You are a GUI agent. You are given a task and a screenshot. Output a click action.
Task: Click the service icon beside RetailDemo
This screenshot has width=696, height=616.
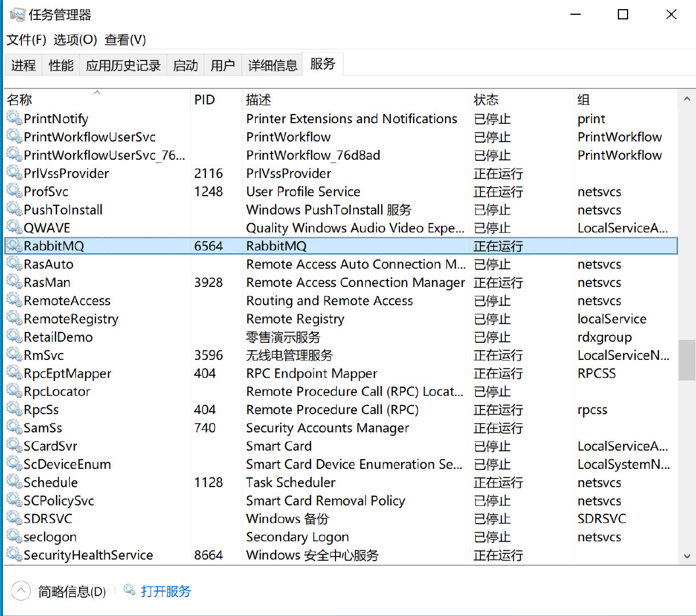click(14, 337)
